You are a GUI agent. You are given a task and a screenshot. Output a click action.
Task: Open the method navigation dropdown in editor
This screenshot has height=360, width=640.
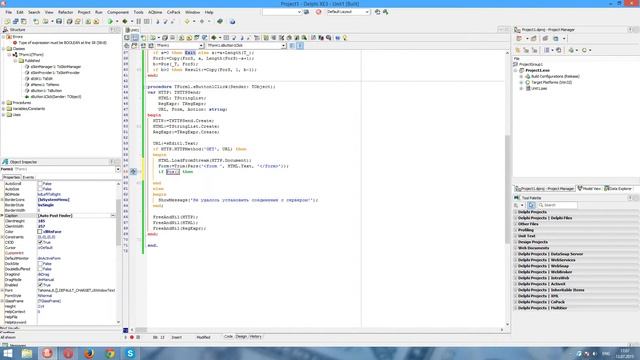point(283,46)
